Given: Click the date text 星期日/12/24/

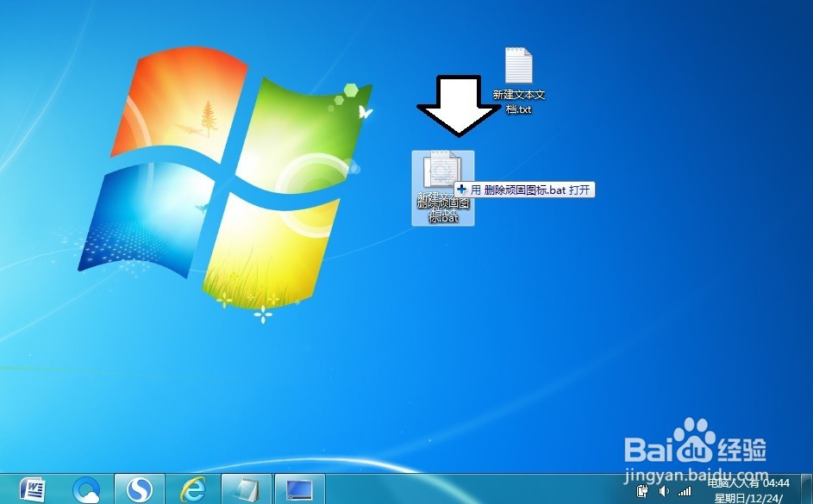Looking at the screenshot, I should (748, 498).
